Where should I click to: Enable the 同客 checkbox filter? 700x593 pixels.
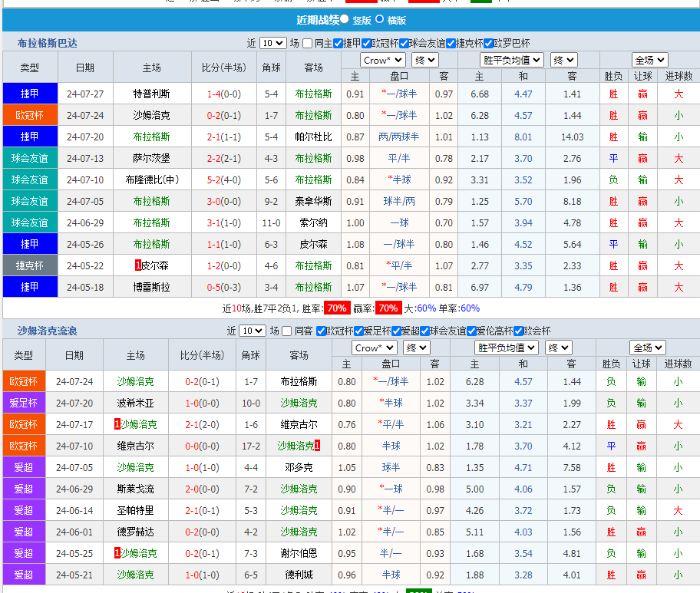click(x=287, y=331)
